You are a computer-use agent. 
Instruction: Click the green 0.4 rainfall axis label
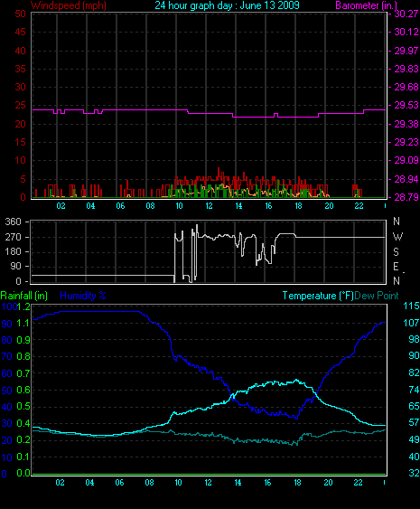click(x=23, y=423)
